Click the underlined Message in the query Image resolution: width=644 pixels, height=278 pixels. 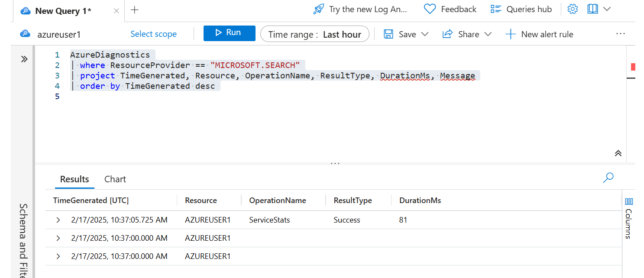click(457, 76)
